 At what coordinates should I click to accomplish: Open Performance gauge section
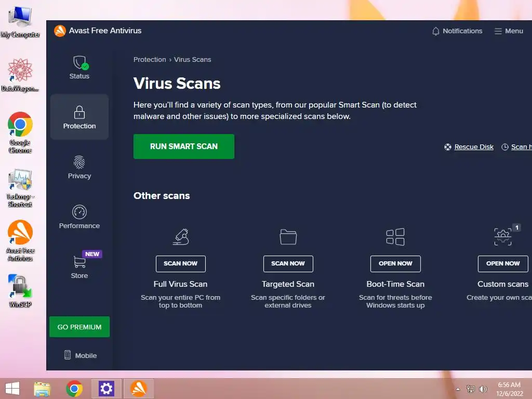click(x=79, y=217)
